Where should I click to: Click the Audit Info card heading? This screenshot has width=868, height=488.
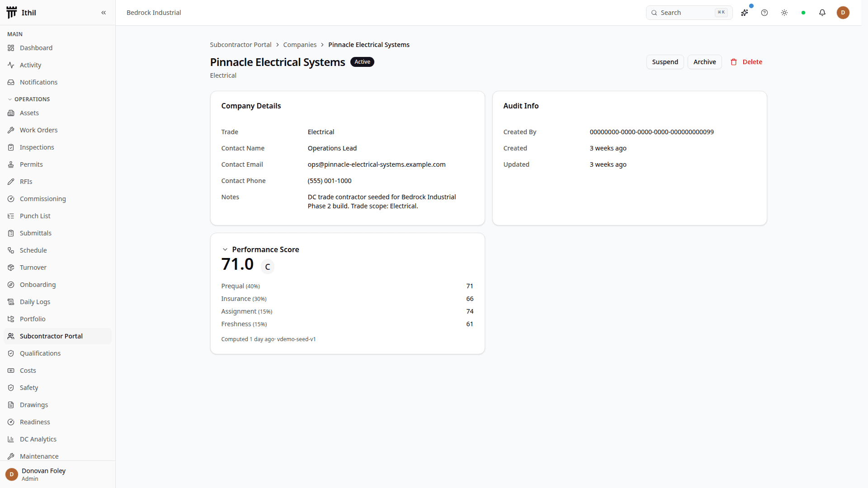pyautogui.click(x=521, y=106)
